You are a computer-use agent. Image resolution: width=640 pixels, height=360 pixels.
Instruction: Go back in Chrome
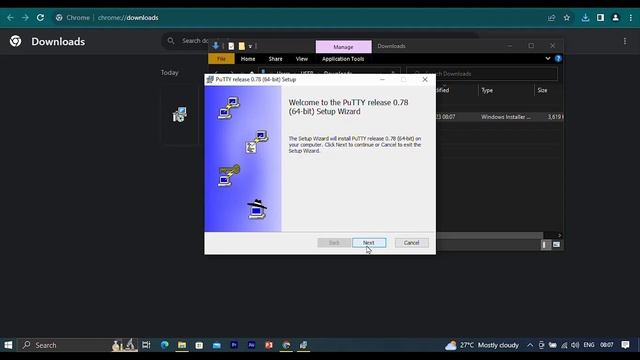(x=10, y=18)
